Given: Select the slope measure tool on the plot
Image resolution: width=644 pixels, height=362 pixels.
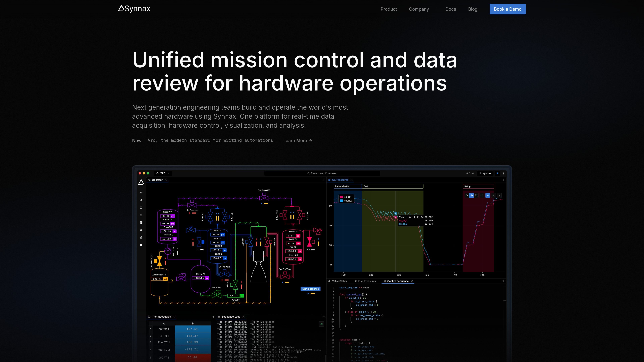Looking at the screenshot, I should click(x=494, y=195).
